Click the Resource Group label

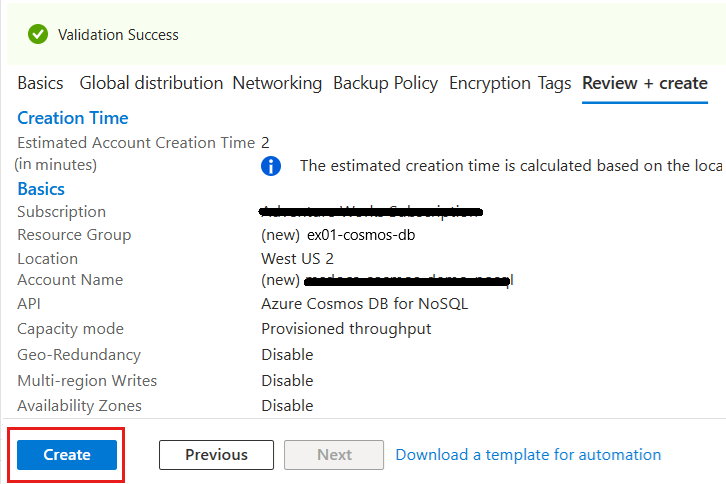click(74, 235)
